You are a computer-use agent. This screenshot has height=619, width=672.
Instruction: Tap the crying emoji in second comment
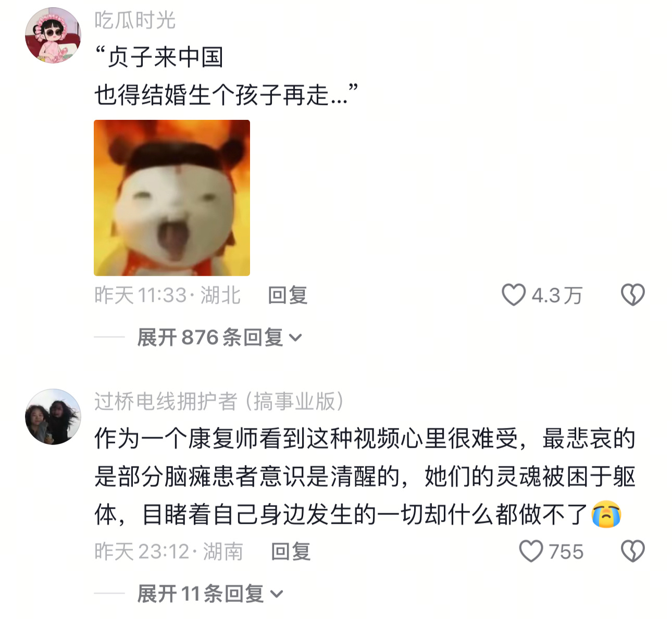pos(606,515)
